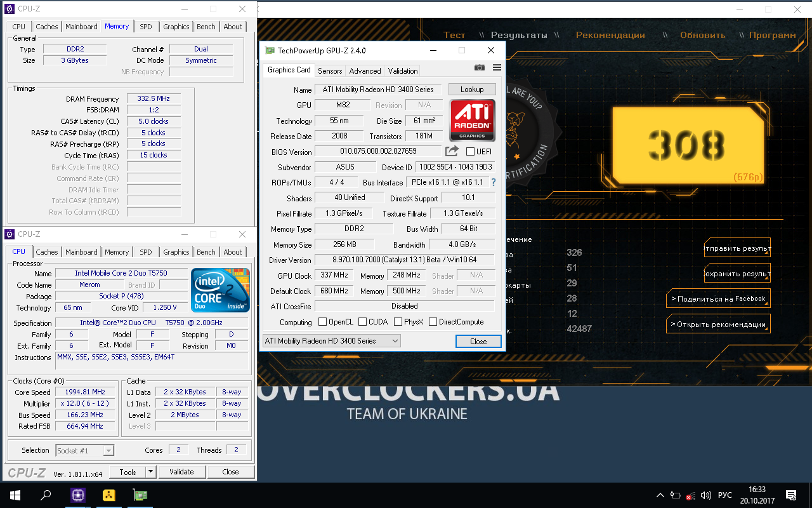Open Memory tab in bottom CPU-Z window
This screenshot has height=508, width=812.
click(x=117, y=252)
